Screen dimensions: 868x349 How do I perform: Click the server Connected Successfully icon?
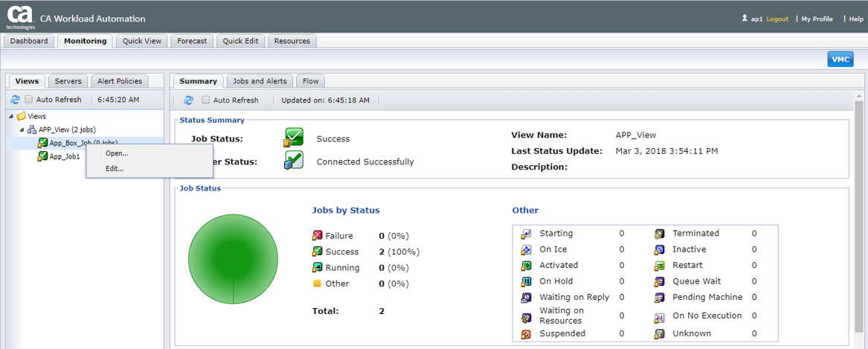click(x=294, y=161)
